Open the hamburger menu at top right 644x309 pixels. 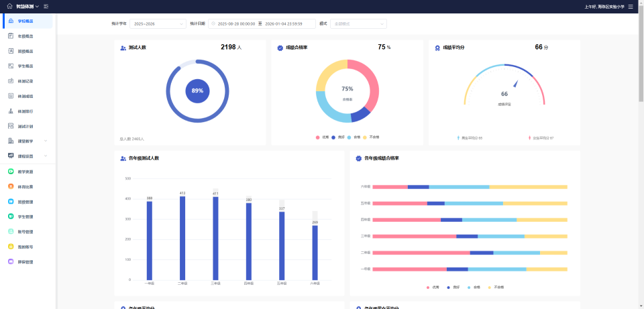pyautogui.click(x=631, y=7)
